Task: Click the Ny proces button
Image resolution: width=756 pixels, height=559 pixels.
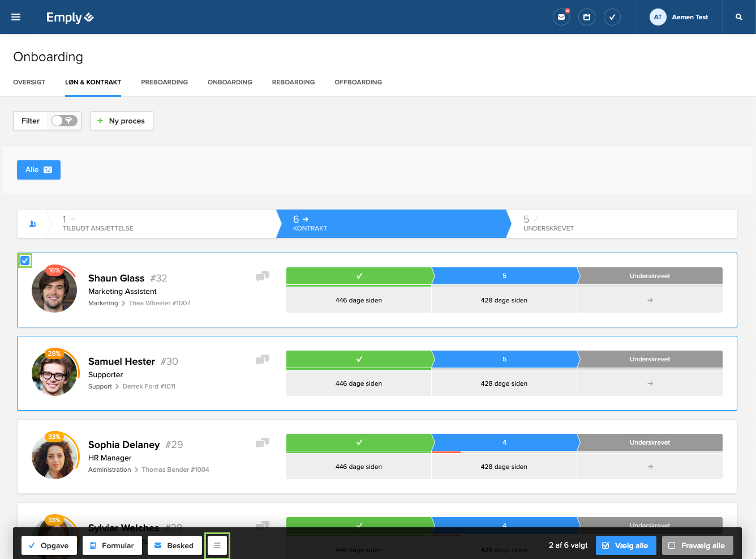Action: point(121,121)
